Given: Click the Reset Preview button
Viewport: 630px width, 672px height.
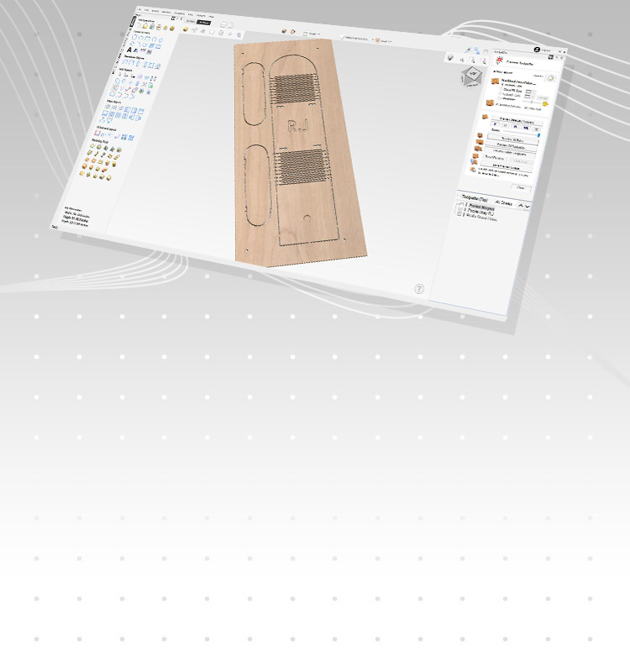Looking at the screenshot, I should coord(495,158).
